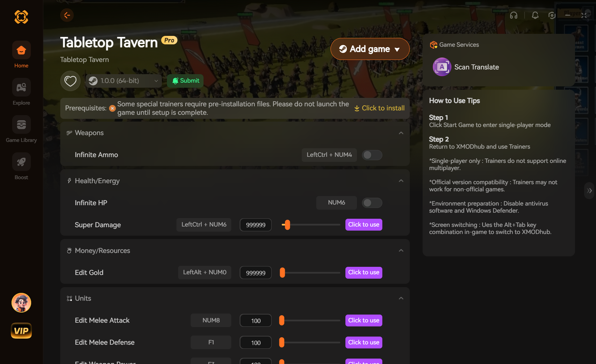Click the Money/Resources bag icon
The image size is (596, 364).
(69, 251)
